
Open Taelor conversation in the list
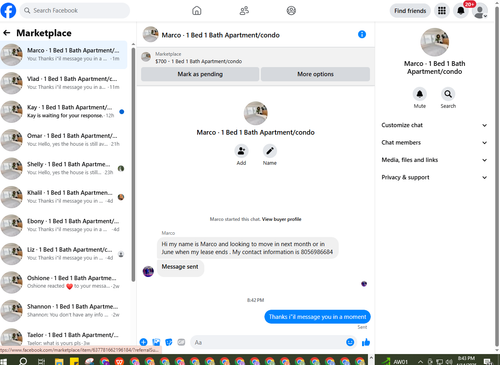[63, 337]
